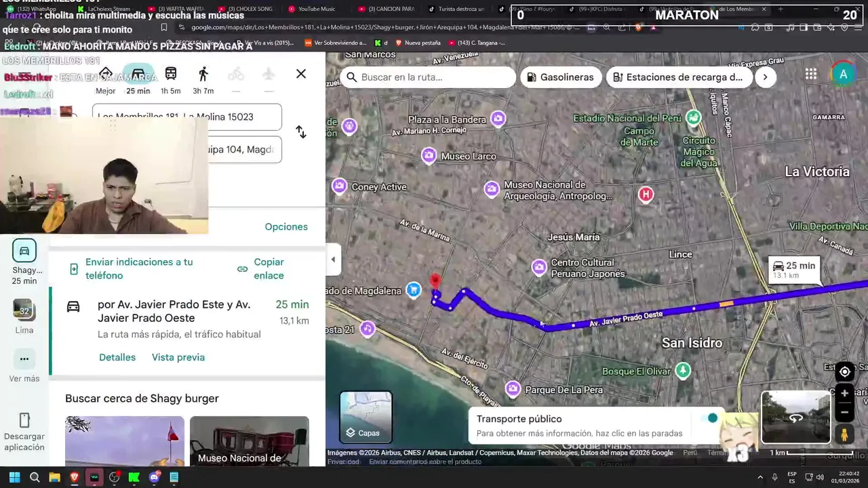Click the Coney Active map pin
868x488 pixels.
coord(340,186)
